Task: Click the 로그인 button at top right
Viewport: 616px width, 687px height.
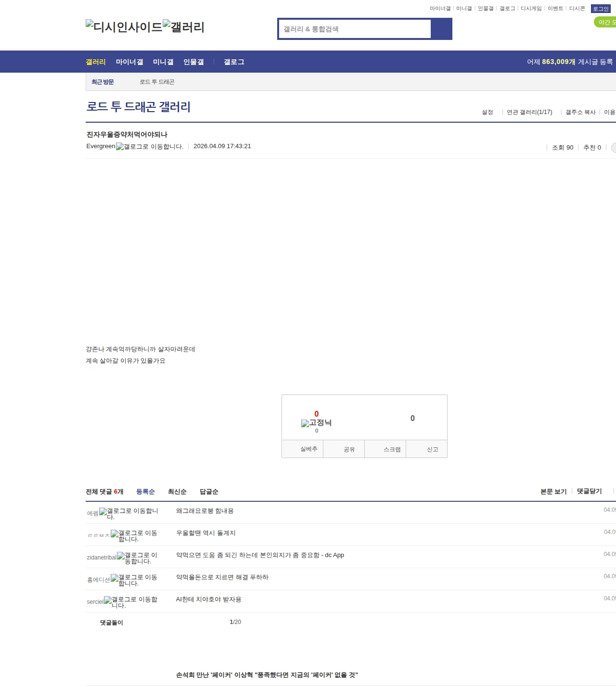Action: 600,9
